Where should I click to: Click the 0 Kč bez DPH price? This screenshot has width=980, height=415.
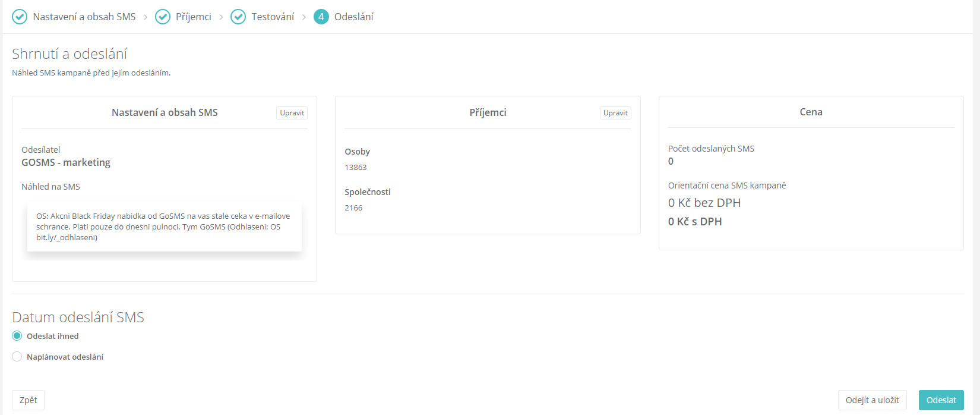point(704,203)
